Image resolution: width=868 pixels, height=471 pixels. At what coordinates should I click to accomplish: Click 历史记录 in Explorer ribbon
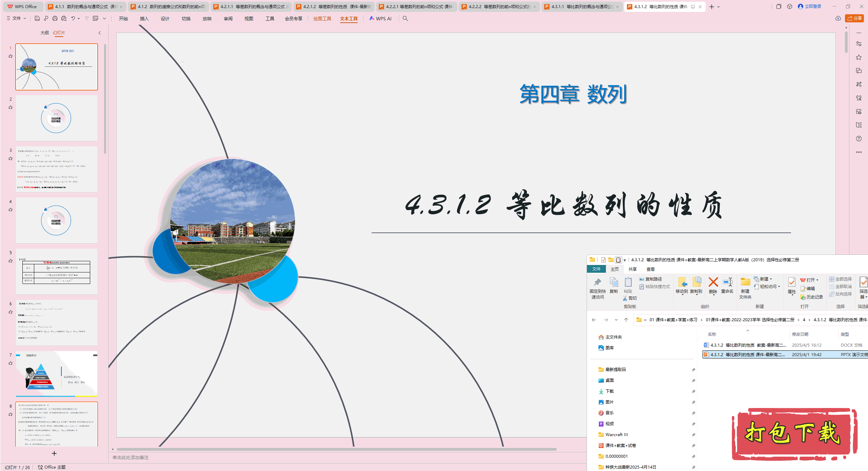tap(811, 297)
